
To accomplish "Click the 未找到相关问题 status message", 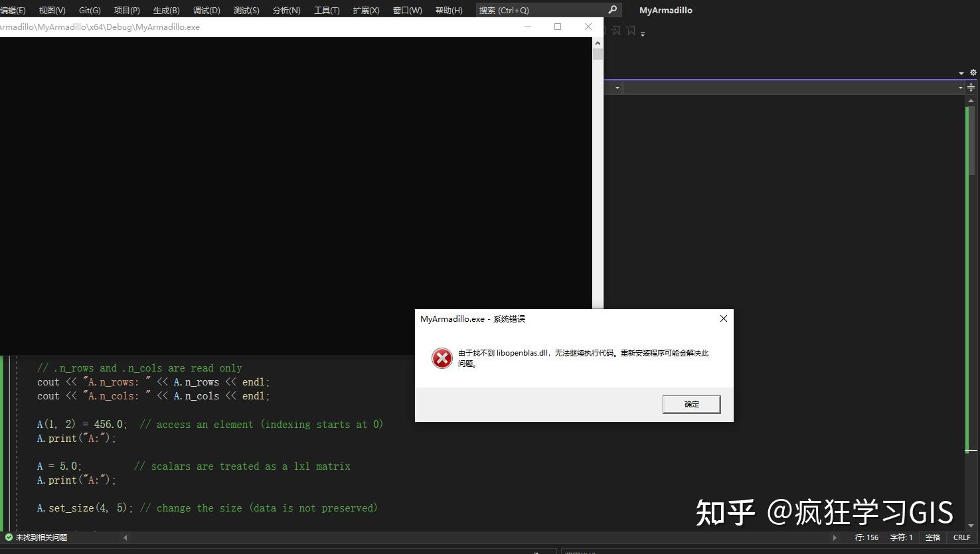I will tap(41, 537).
